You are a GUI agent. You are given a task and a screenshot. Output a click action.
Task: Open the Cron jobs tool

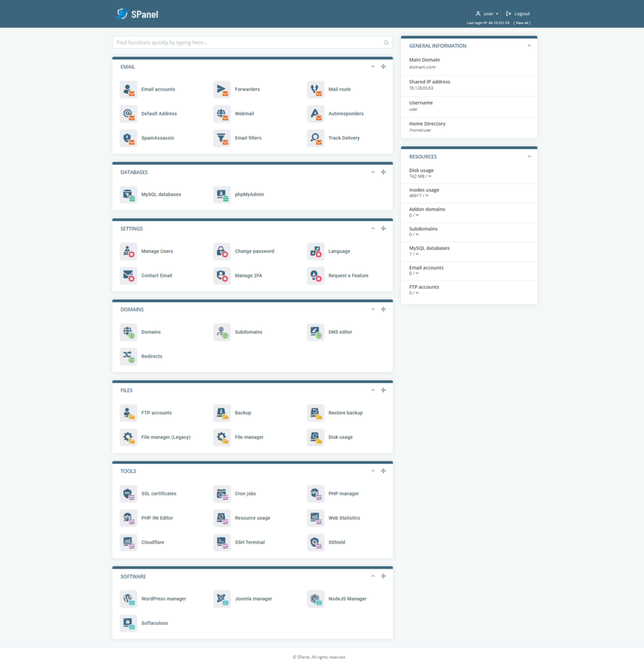click(x=222, y=494)
